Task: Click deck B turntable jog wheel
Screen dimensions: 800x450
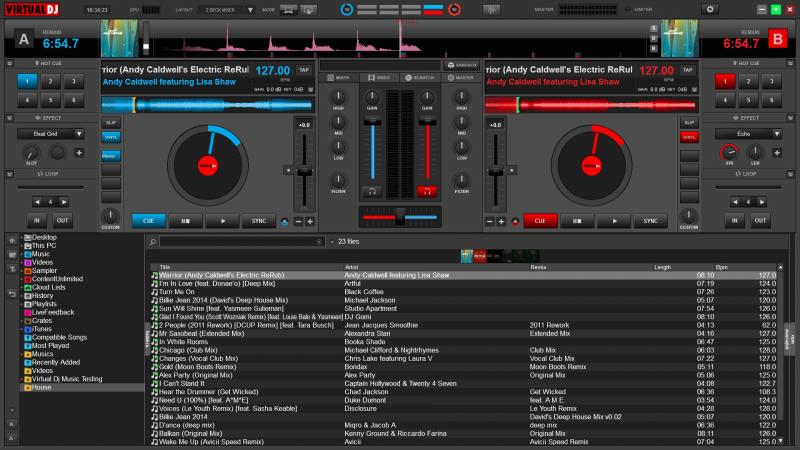Action: coord(592,166)
